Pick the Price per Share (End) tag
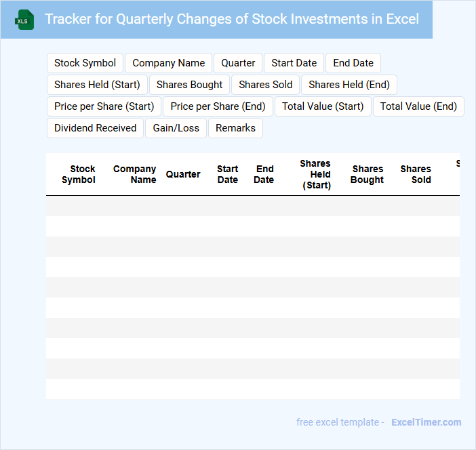476x450 pixels. pos(218,106)
